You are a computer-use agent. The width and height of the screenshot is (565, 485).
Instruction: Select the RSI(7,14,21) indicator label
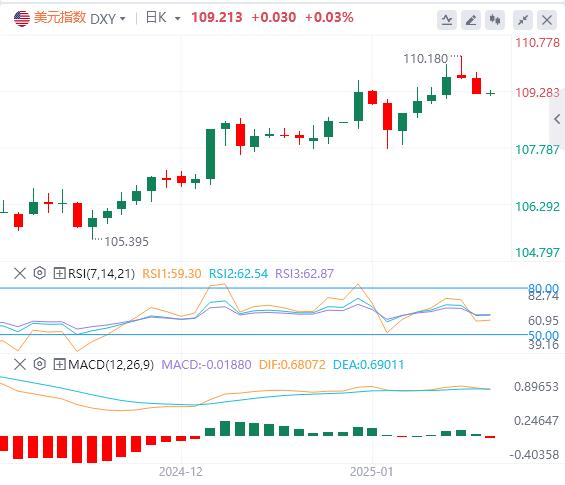101,273
